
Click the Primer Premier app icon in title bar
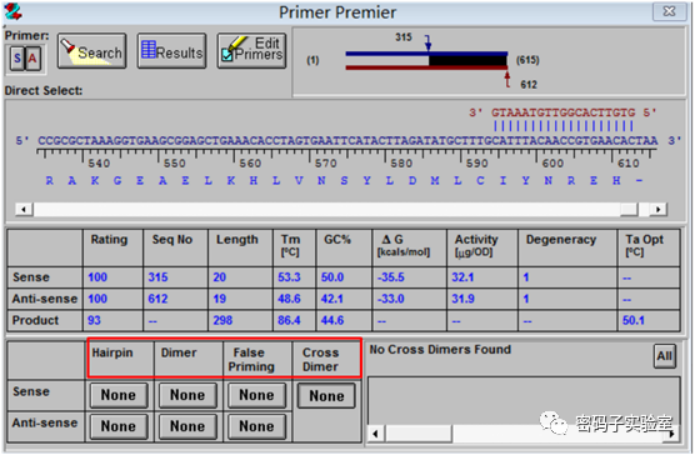tap(12, 12)
